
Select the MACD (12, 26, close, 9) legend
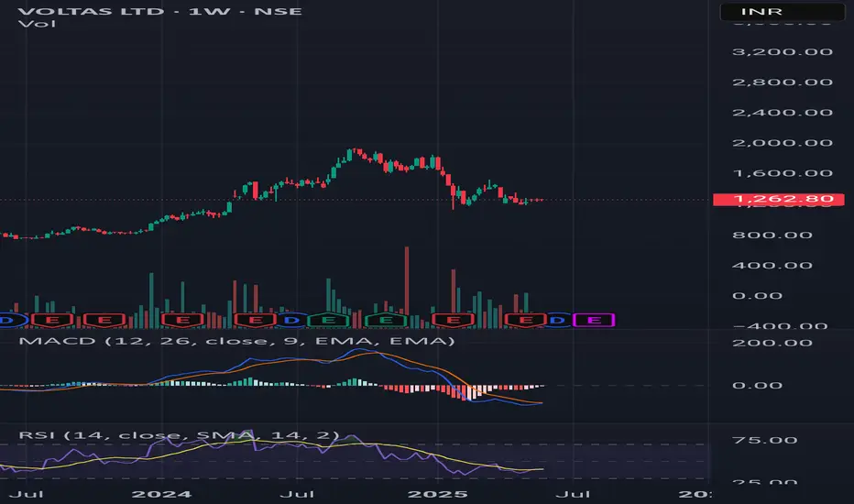(x=236, y=341)
